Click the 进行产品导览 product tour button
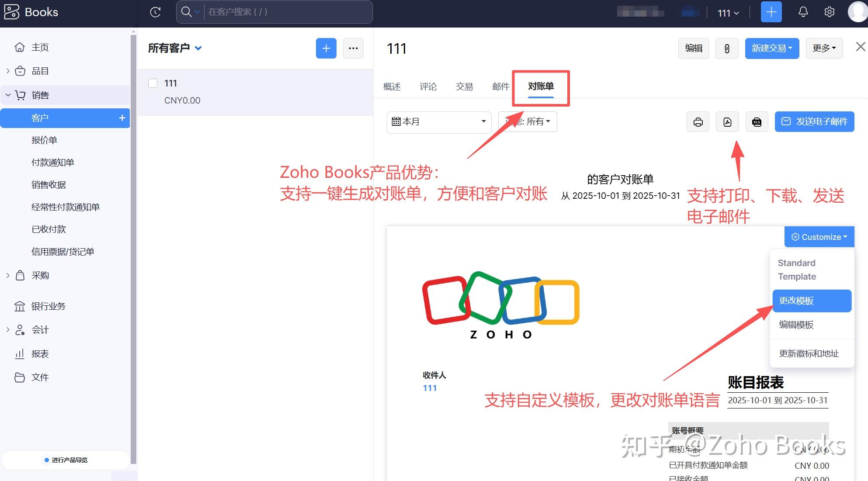 click(x=66, y=460)
